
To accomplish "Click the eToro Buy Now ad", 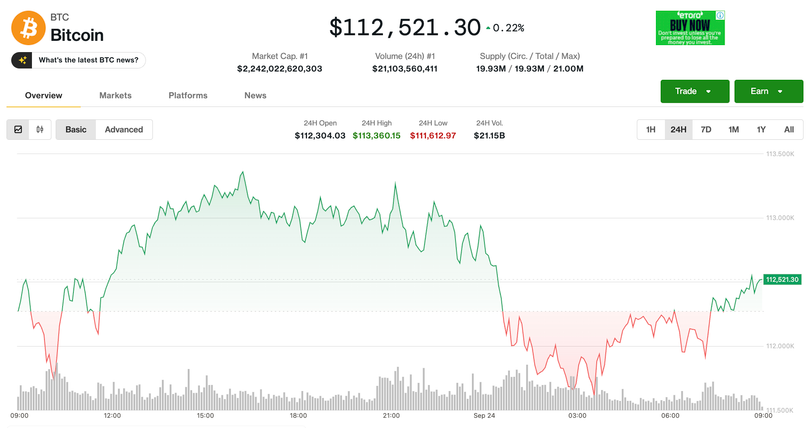I will [689, 28].
